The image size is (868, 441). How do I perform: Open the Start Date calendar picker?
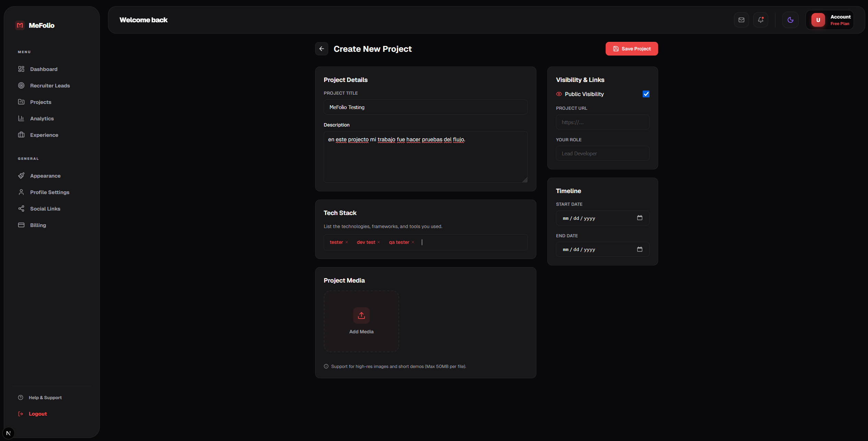point(640,218)
